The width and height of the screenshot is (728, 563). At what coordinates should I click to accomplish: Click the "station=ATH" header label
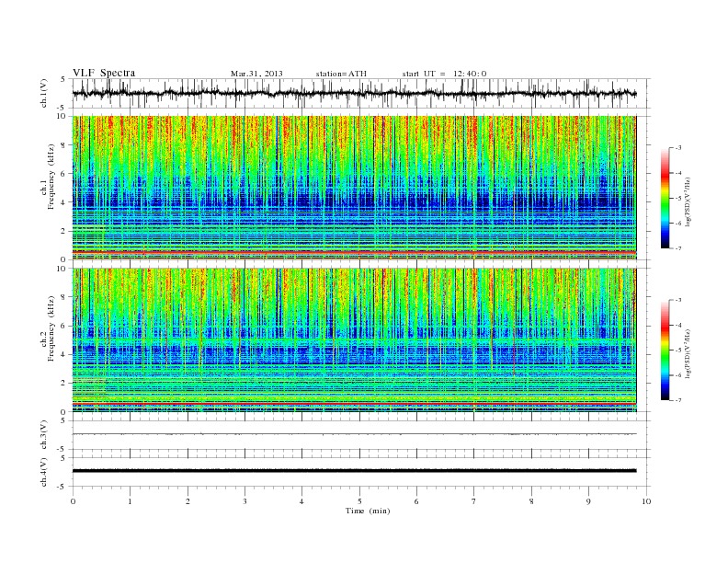pyautogui.click(x=341, y=74)
